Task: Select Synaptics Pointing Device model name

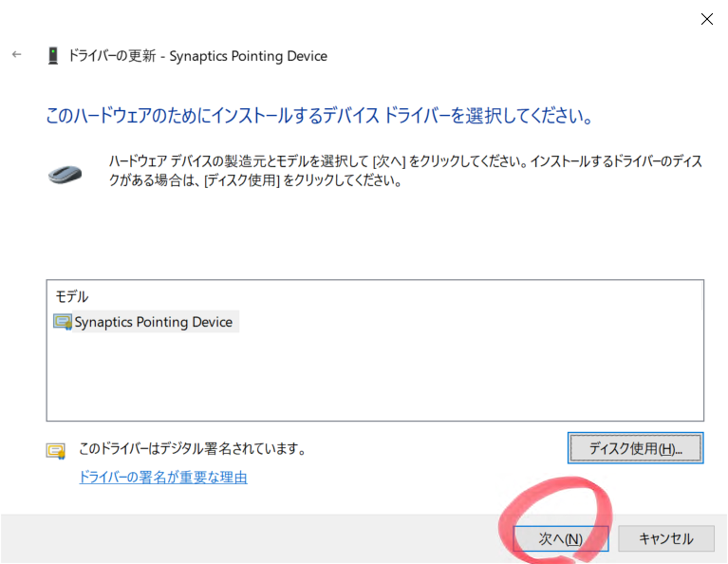Action: [x=154, y=322]
